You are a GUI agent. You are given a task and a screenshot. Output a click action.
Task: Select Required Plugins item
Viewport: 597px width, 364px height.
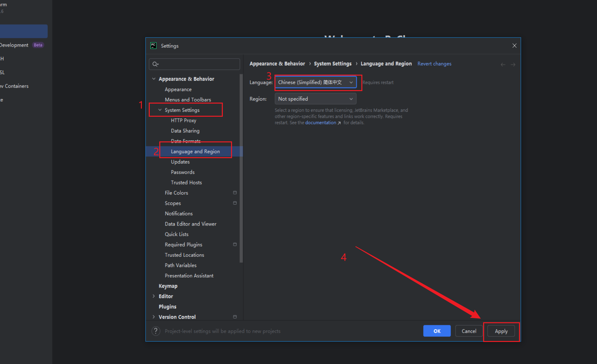184,245
